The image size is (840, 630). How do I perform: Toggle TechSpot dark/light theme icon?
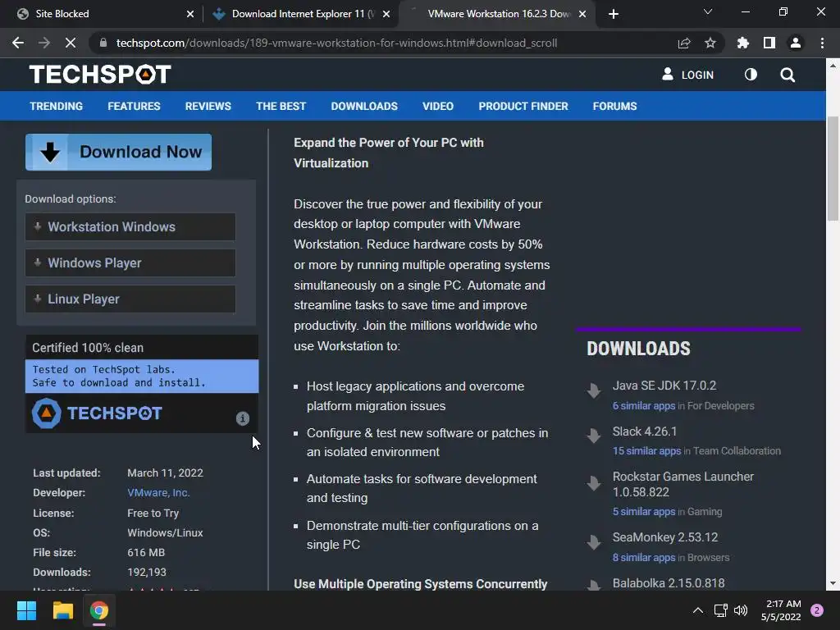click(x=751, y=75)
